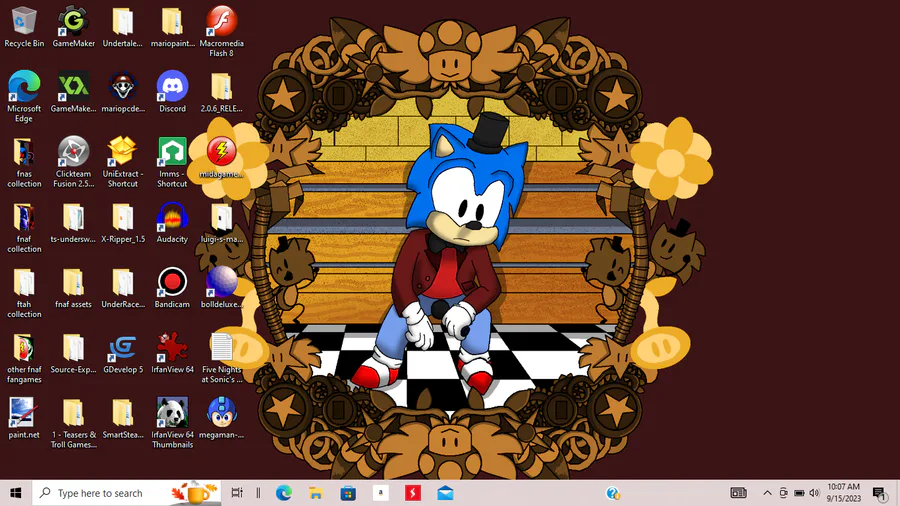Screen dimensions: 900x506
Task: Select the luigi-s-ma folder icon
Action: click(222, 223)
